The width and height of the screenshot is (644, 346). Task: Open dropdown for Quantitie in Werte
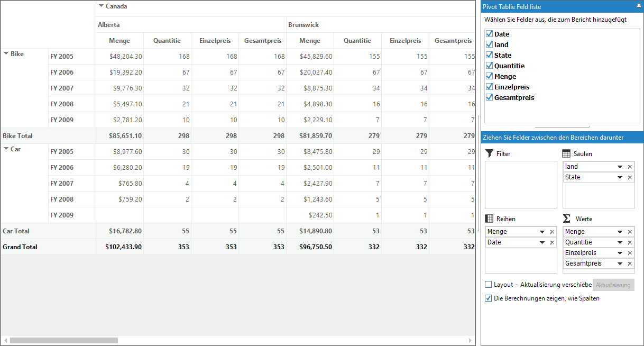pyautogui.click(x=620, y=242)
